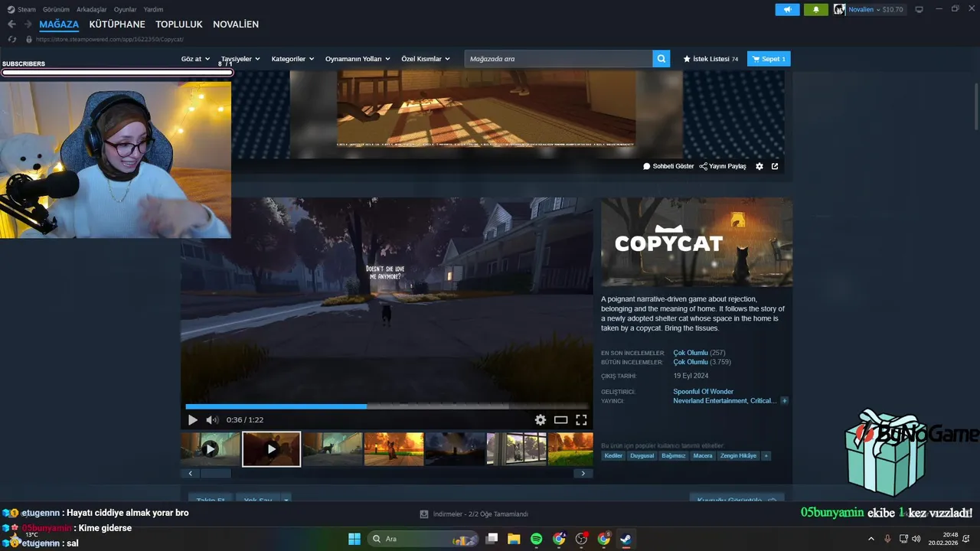The width and height of the screenshot is (980, 551).
Task: Play the Copycat trailer video
Action: coord(192,419)
